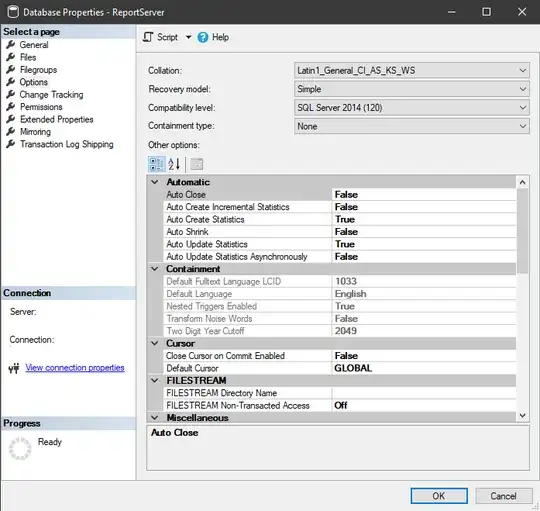Click the Ready progress spinner
Image resolution: width=540 pixels, height=511 pixels.
[20, 448]
